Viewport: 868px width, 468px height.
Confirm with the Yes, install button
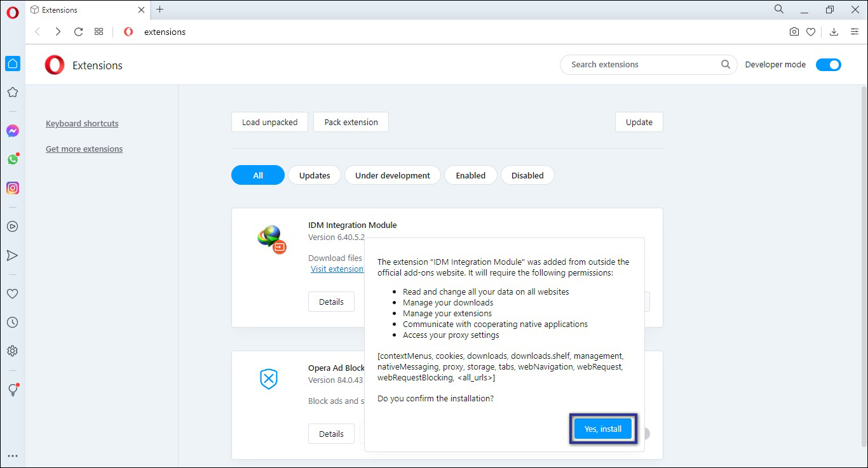602,429
